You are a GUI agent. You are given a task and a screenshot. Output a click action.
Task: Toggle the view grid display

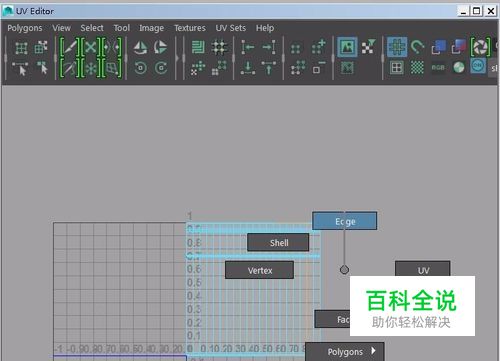point(397,47)
